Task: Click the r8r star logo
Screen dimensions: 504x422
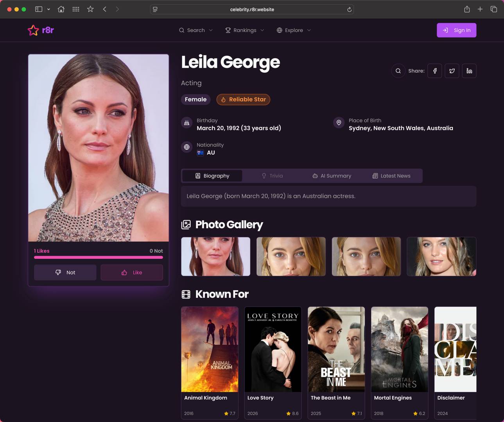Action: tap(33, 30)
